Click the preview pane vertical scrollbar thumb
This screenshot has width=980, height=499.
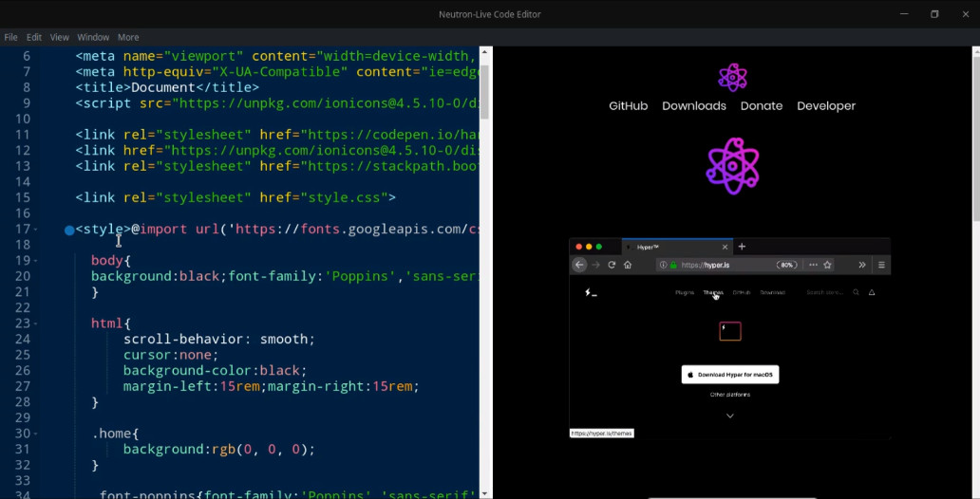coord(975,139)
